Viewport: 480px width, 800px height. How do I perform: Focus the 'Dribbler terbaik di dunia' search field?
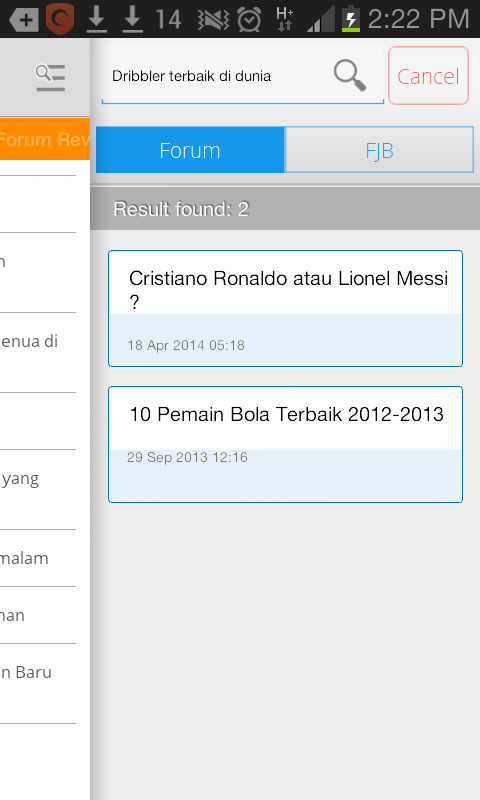coord(243,74)
